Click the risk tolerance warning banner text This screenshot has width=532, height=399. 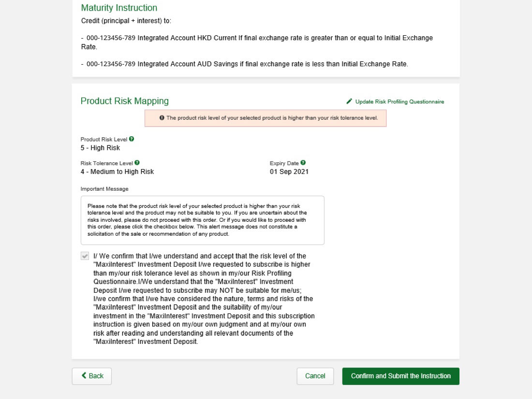(x=272, y=118)
